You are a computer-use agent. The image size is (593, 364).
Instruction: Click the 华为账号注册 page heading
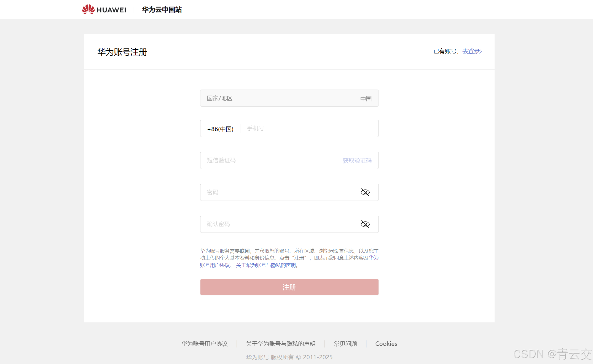click(x=122, y=52)
